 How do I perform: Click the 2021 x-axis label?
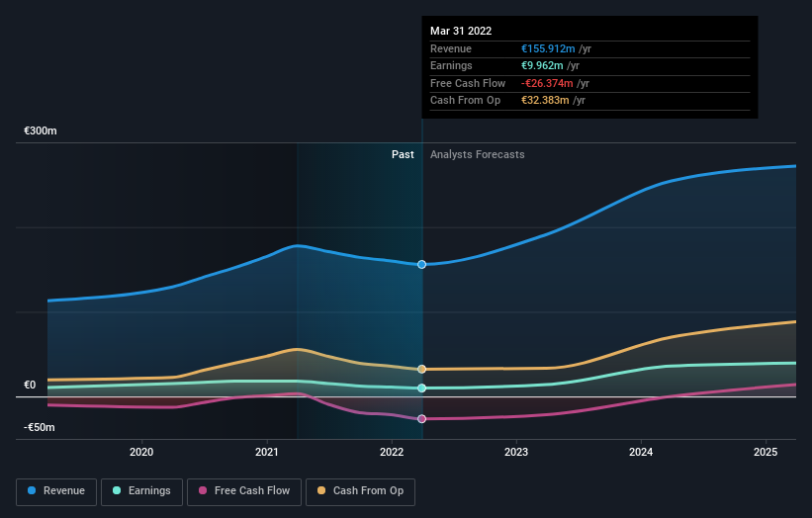267,452
